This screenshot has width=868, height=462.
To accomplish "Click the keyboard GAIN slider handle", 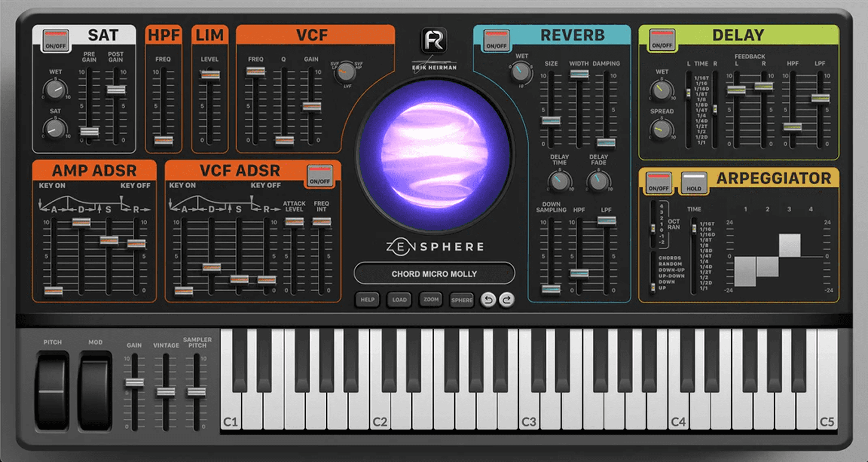I will click(134, 382).
